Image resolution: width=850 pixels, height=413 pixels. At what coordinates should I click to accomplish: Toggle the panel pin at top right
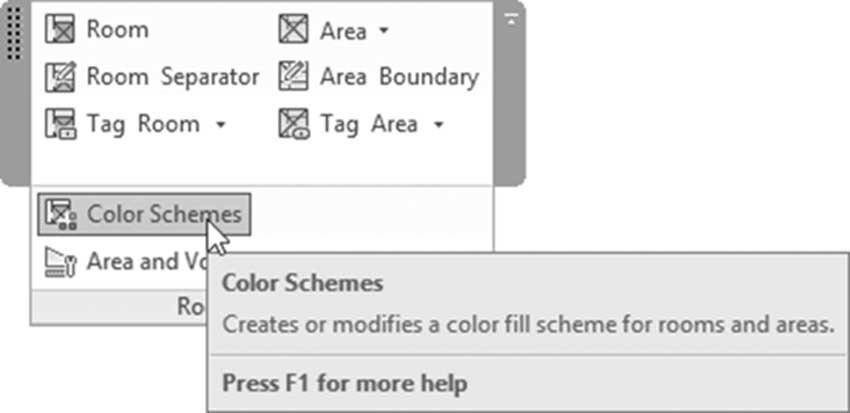coord(511,20)
